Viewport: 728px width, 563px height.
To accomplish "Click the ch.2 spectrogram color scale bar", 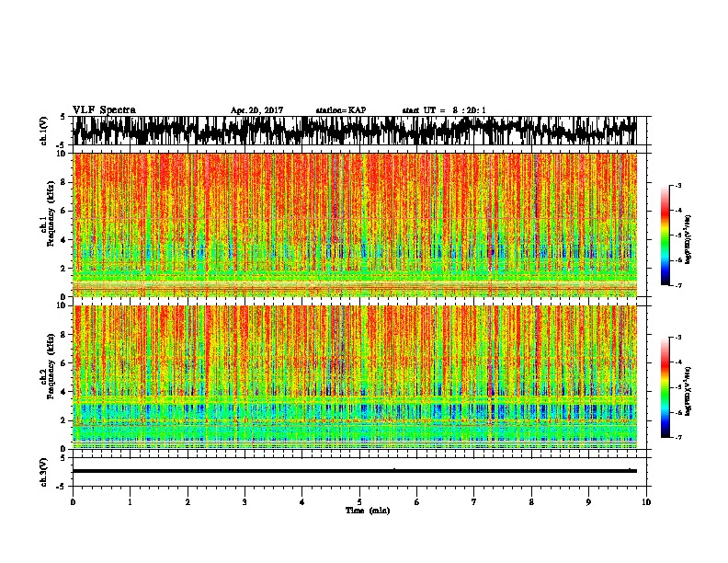I will 665,387.
